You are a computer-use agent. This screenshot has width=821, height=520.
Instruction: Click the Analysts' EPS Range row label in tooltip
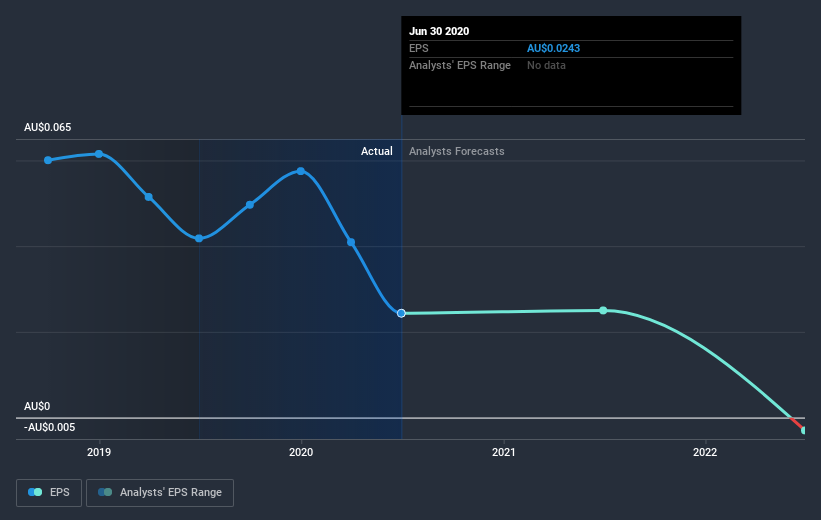pyautogui.click(x=460, y=65)
